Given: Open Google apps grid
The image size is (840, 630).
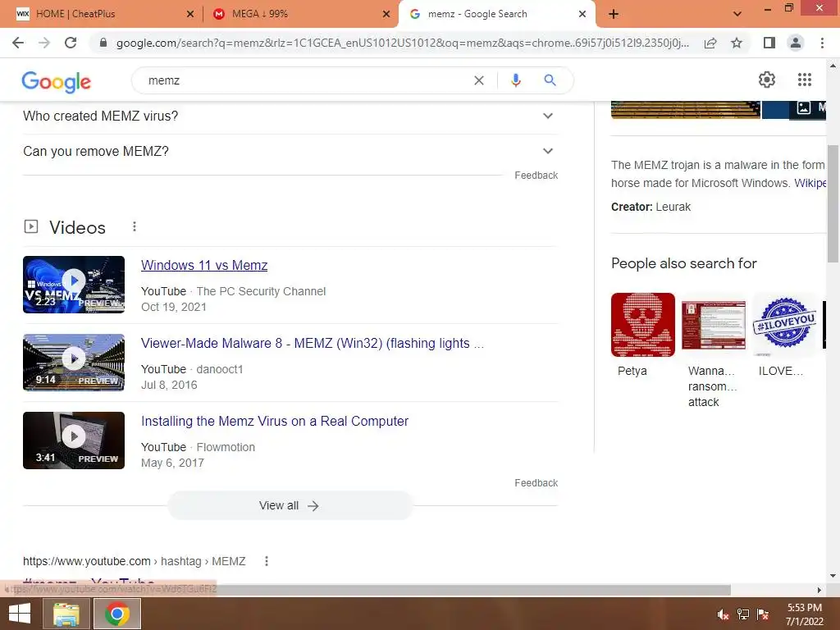Looking at the screenshot, I should [x=804, y=80].
